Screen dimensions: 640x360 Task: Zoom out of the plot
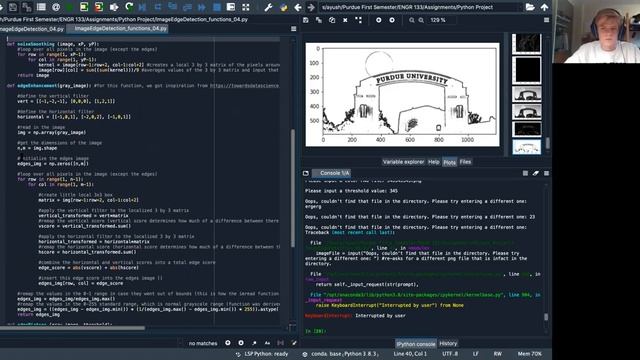pos(411,20)
